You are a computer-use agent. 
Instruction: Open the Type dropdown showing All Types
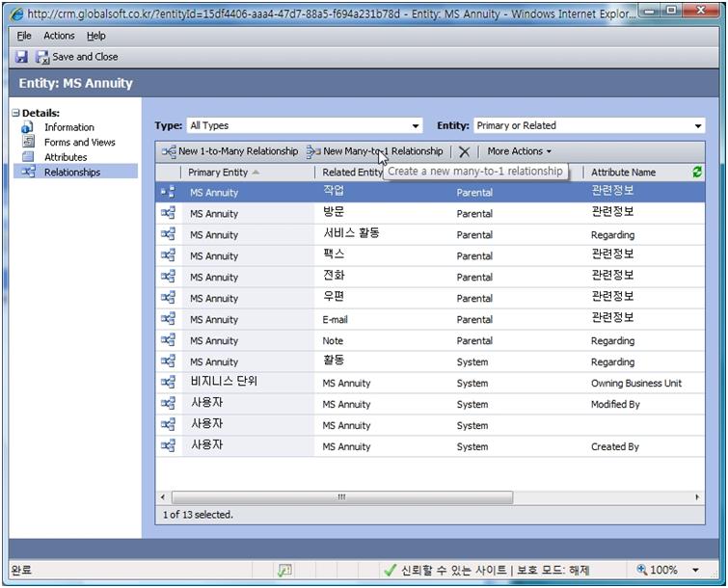pos(305,125)
